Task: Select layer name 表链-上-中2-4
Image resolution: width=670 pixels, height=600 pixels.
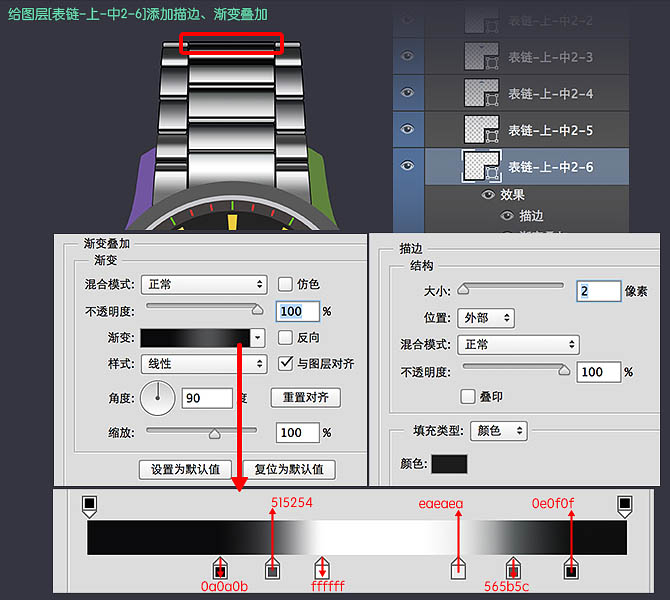Action: click(550, 94)
